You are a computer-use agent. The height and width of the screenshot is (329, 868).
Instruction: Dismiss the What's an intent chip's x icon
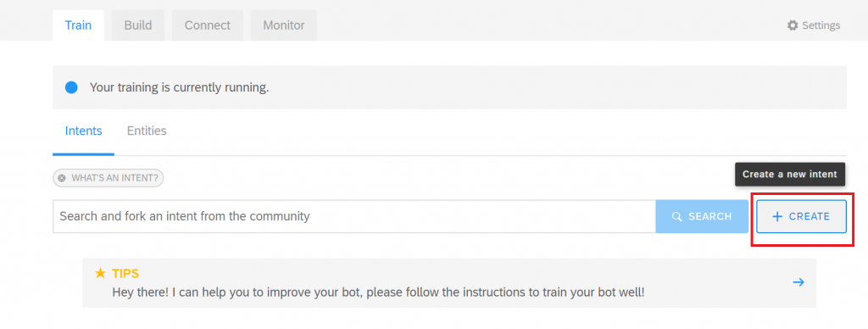pos(62,178)
